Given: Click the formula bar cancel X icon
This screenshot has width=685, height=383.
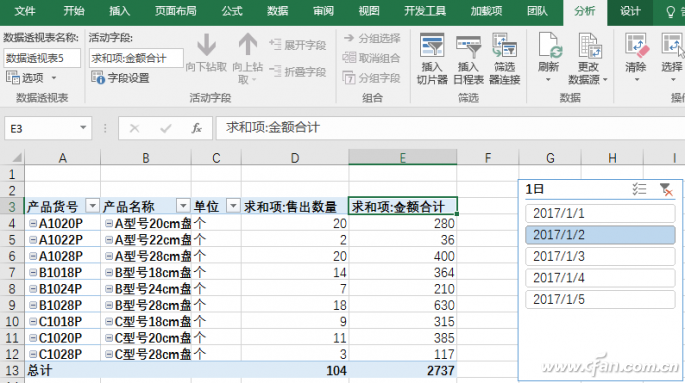Looking at the screenshot, I should point(135,128).
